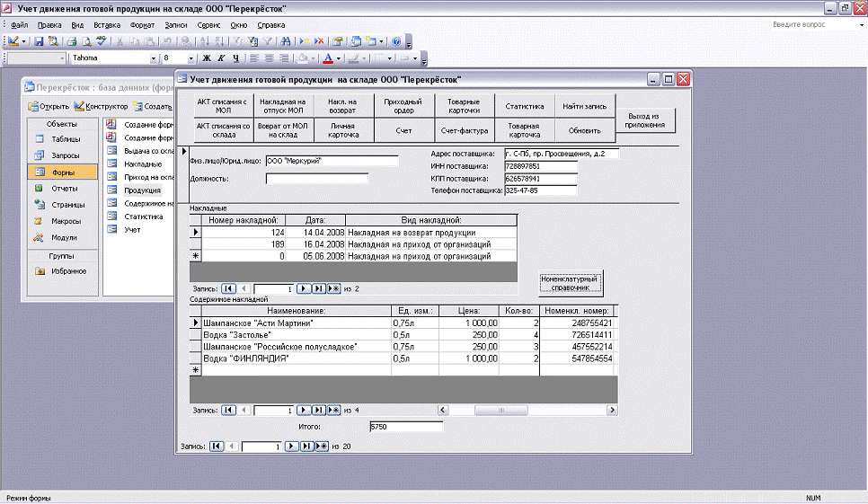The image size is (868, 504).
Task: Click the Delete record icon in the toolbar
Action: (x=318, y=41)
